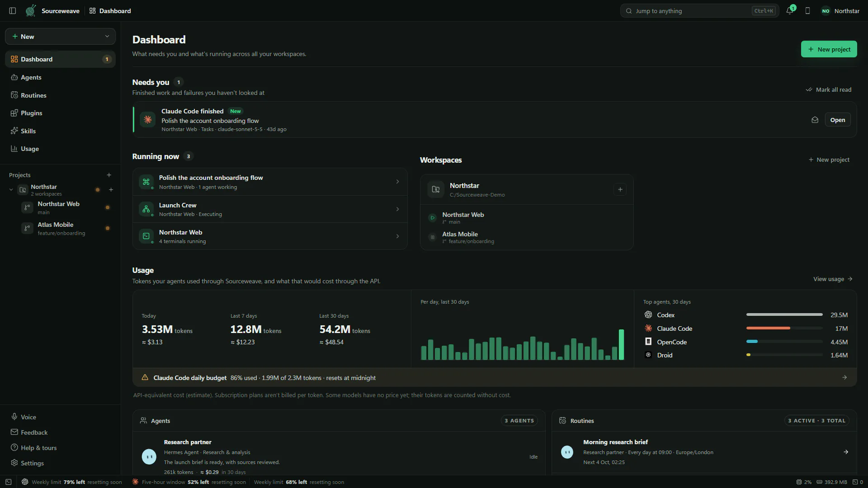This screenshot has width=868, height=488.
Task: Click the Codex agent icon in Top agents
Action: coord(648,315)
